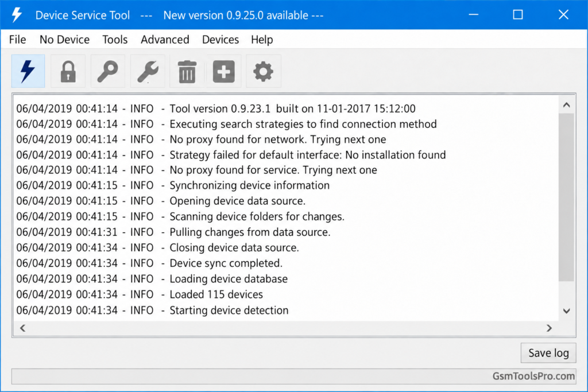The width and height of the screenshot is (588, 392).
Task: Click the trash bin delete icon
Action: [x=187, y=71]
